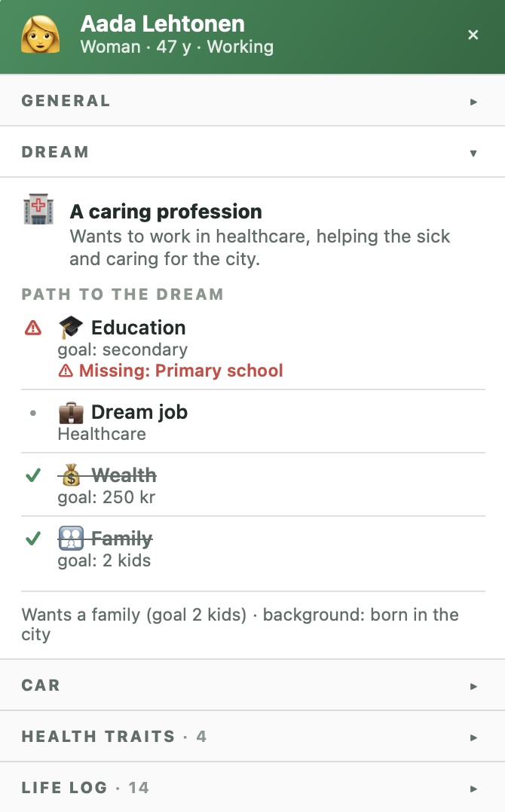Click the green checkmark next to Wealth

point(33,475)
